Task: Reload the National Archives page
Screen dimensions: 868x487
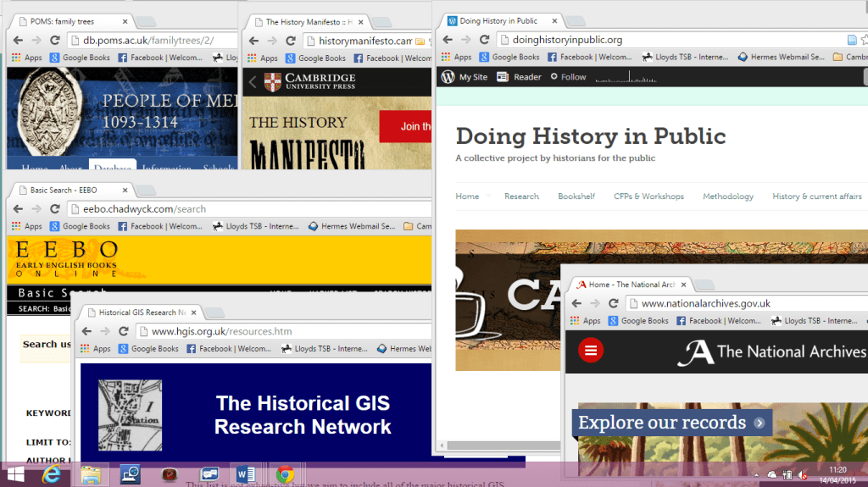Action: 614,303
